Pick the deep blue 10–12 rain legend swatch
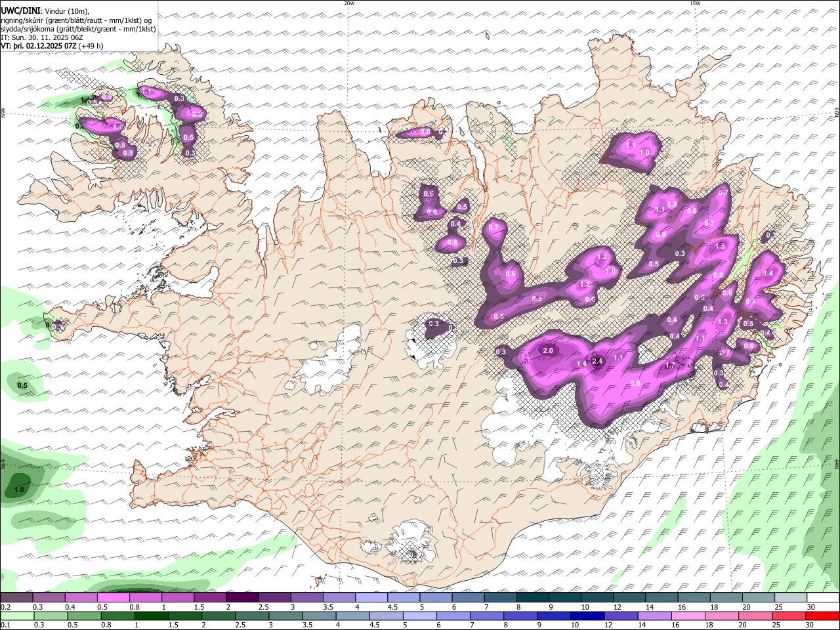The width and height of the screenshot is (840, 630). coord(587,616)
